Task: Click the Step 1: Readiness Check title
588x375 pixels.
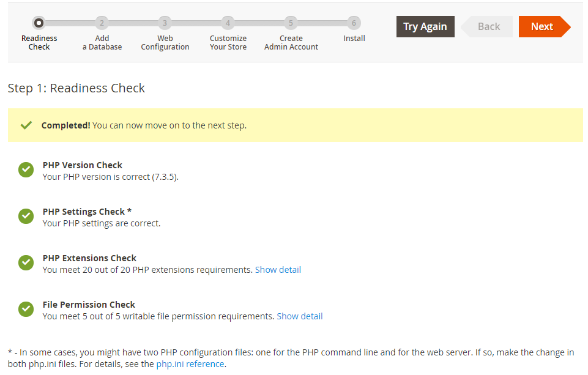Action: point(76,88)
